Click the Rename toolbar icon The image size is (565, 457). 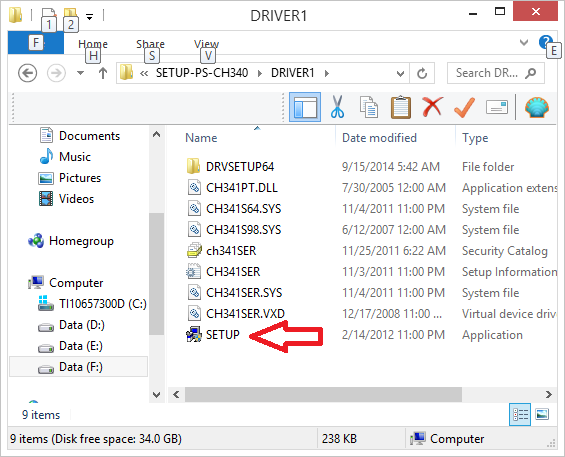[497, 107]
